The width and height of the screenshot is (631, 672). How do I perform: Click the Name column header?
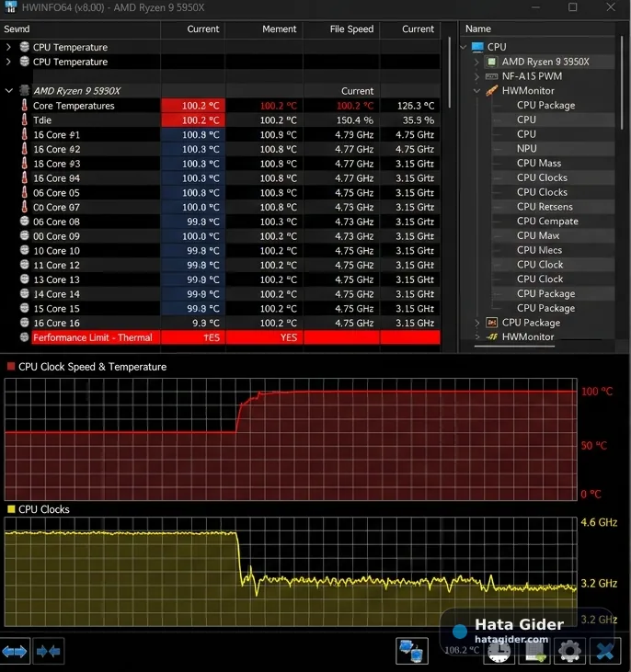478,28
